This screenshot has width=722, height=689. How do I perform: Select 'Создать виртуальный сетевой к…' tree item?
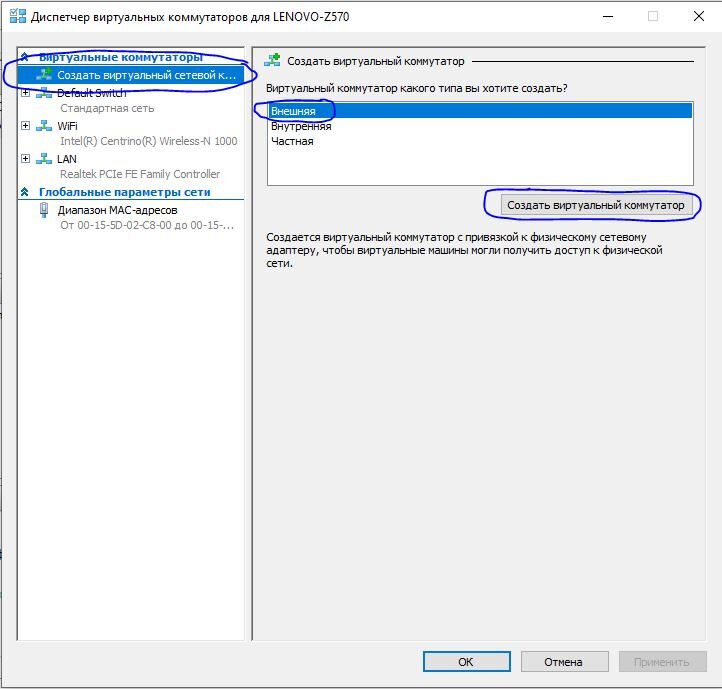tap(131, 75)
